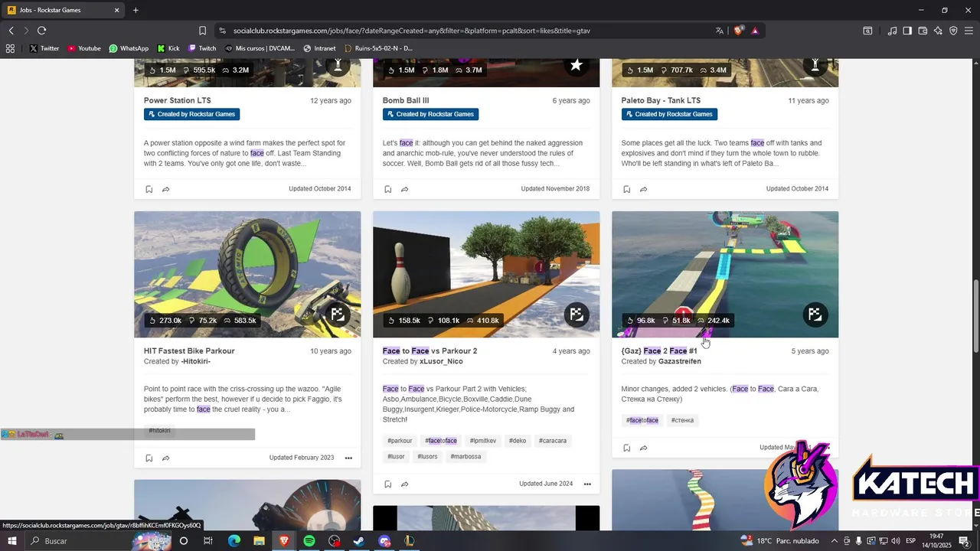The height and width of the screenshot is (551, 980).
Task: Select the #hitokiri tag
Action: [x=159, y=431]
